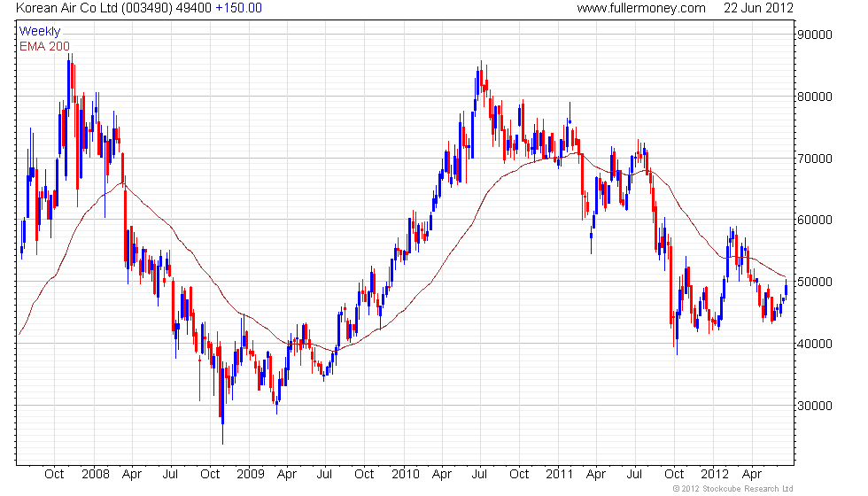868x496 pixels.
Task: Jump to the 2011 time axis marker
Action: pyautogui.click(x=559, y=474)
